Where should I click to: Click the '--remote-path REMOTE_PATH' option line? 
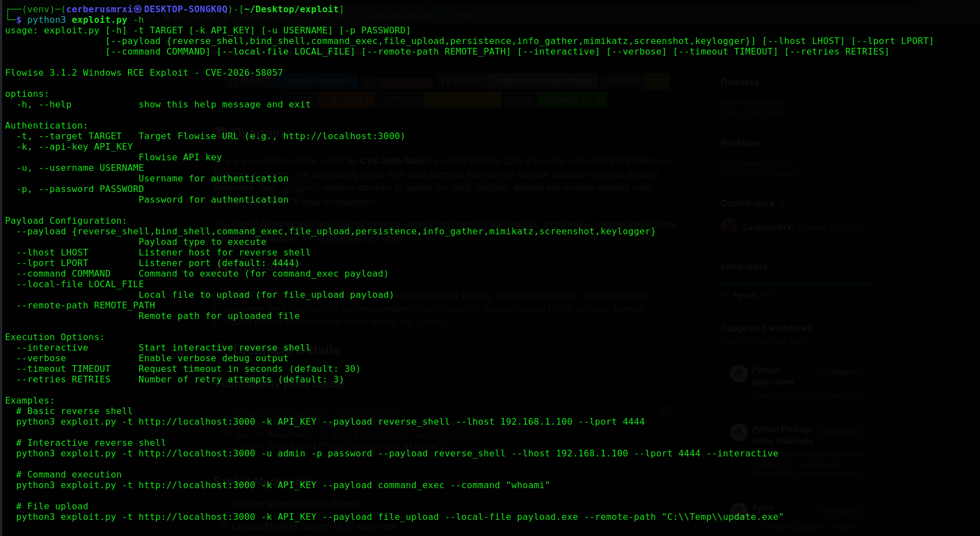tap(86, 306)
